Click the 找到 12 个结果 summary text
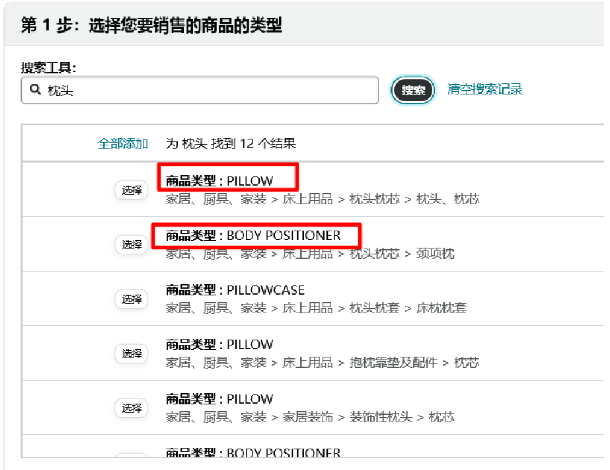Screen dimensions: 610x470 [231, 143]
